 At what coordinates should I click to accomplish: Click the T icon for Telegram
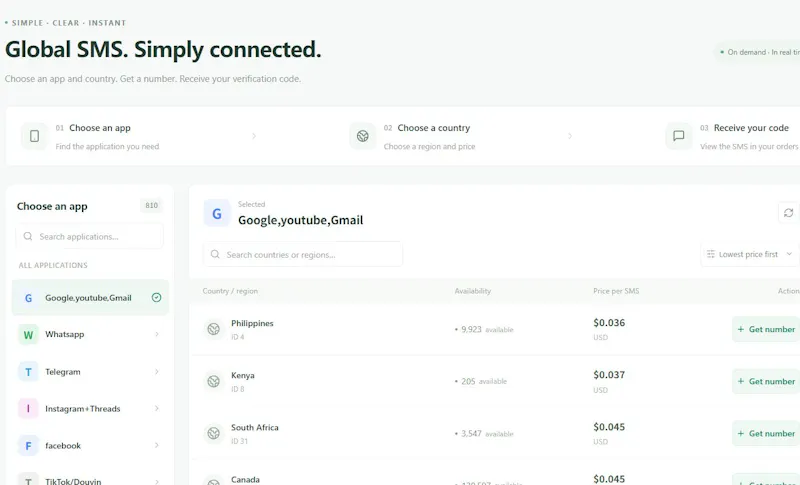[29, 372]
